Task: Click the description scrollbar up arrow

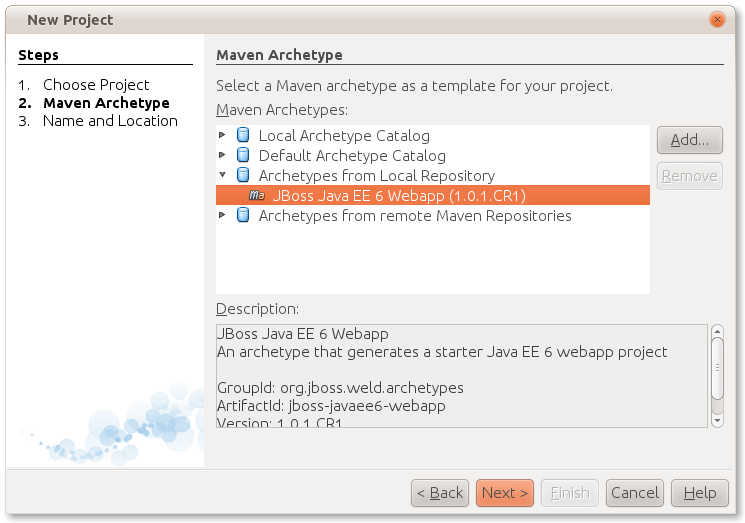Action: coord(717,331)
